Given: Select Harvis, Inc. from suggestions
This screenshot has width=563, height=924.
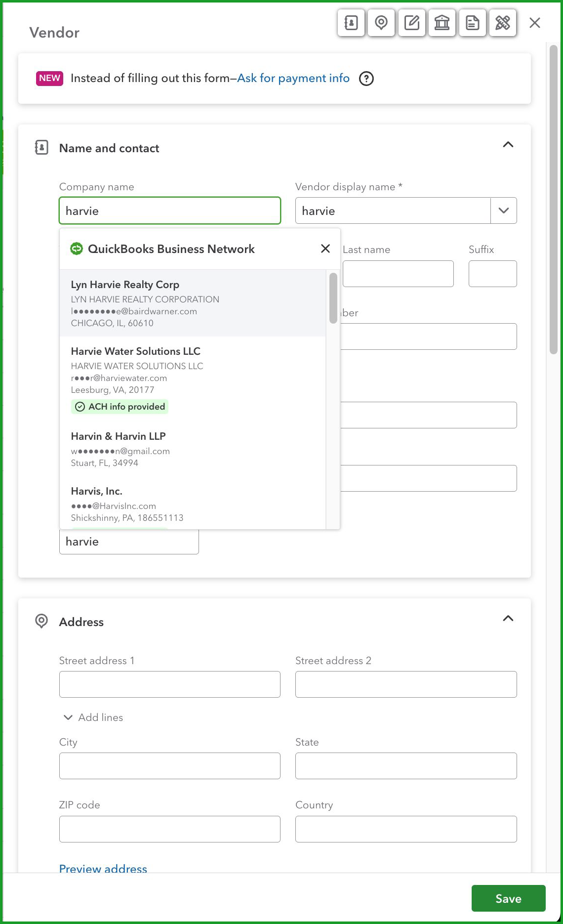Looking at the screenshot, I should [x=193, y=504].
